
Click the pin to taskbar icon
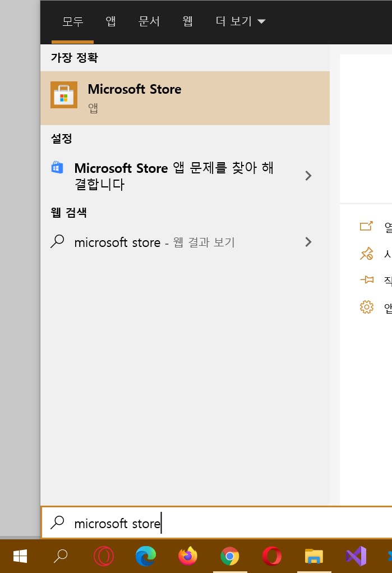tap(367, 280)
